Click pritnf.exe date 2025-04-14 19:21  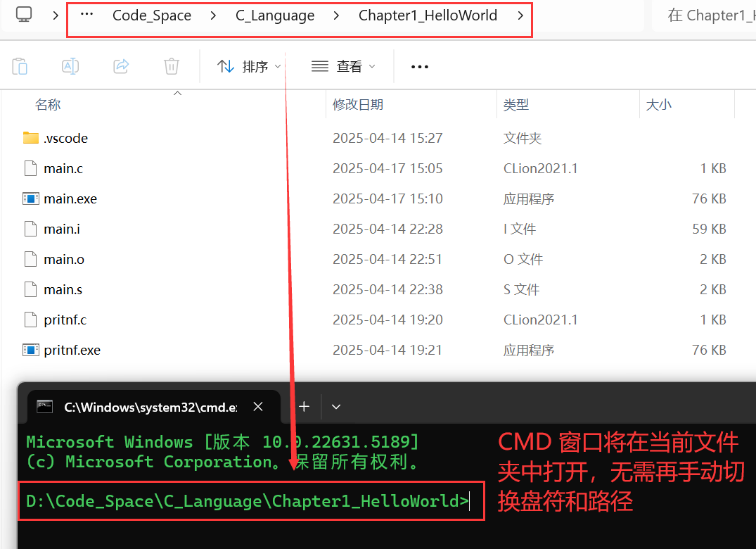387,351
